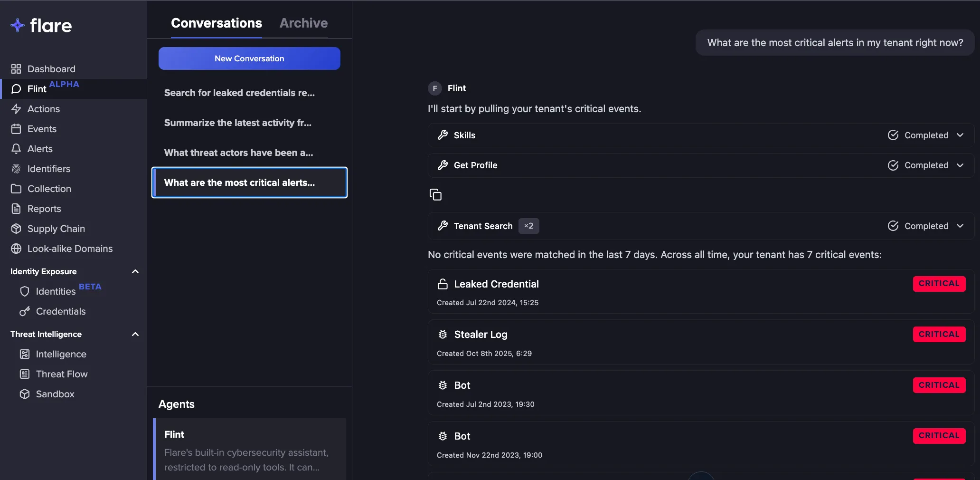Screen dimensions: 980x480
Task: Click the wrench icon beside Get Profile
Action: click(x=443, y=165)
